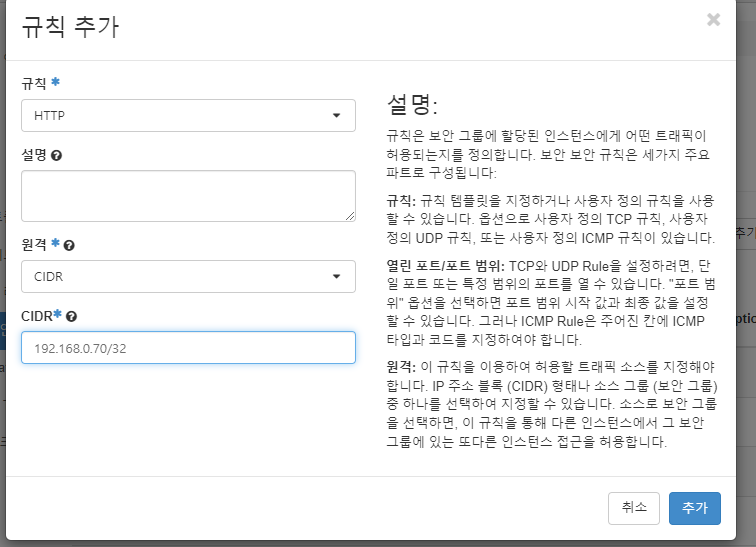Click the help icon beside 원격 label
The image size is (756, 547).
[x=69, y=246]
